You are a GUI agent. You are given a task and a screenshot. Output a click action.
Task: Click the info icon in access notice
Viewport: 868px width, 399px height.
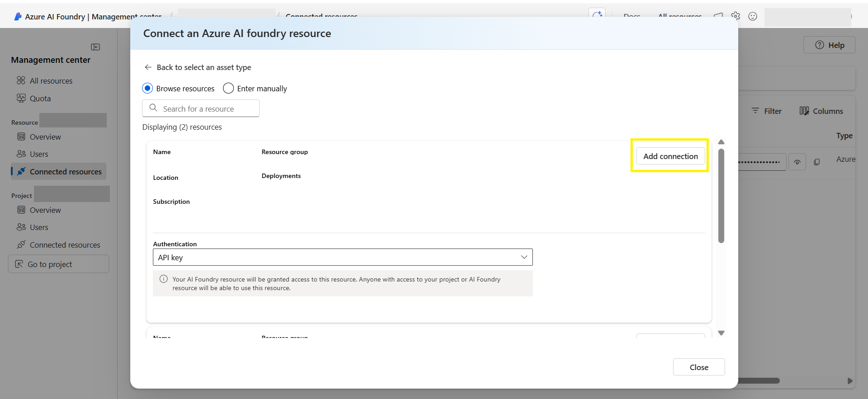tap(164, 279)
